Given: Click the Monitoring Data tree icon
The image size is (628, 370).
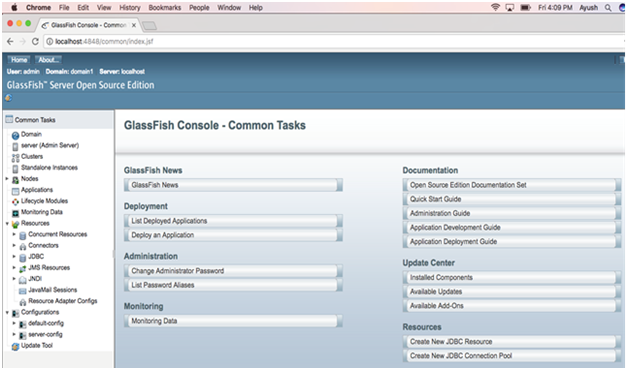Looking at the screenshot, I should pyautogui.click(x=15, y=213).
